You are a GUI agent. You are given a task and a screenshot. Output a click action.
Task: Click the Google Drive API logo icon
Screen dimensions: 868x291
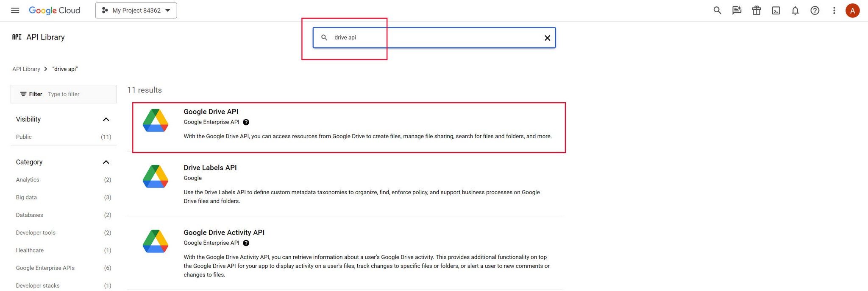point(156,120)
